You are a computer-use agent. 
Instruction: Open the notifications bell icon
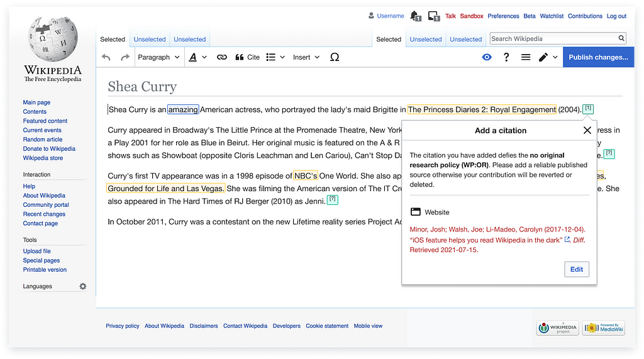pyautogui.click(x=416, y=16)
